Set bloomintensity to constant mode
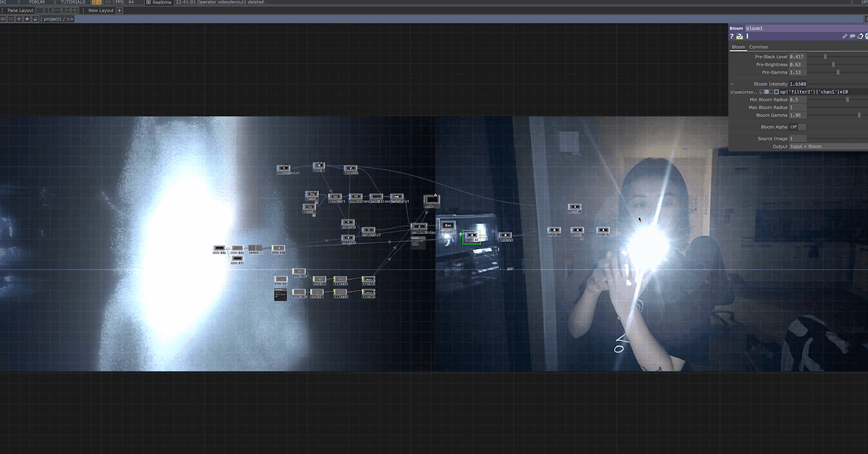The height and width of the screenshot is (454, 868). (x=762, y=92)
